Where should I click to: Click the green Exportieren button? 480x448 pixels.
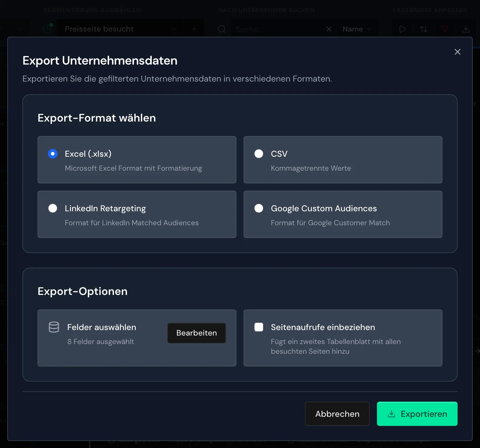tap(417, 414)
